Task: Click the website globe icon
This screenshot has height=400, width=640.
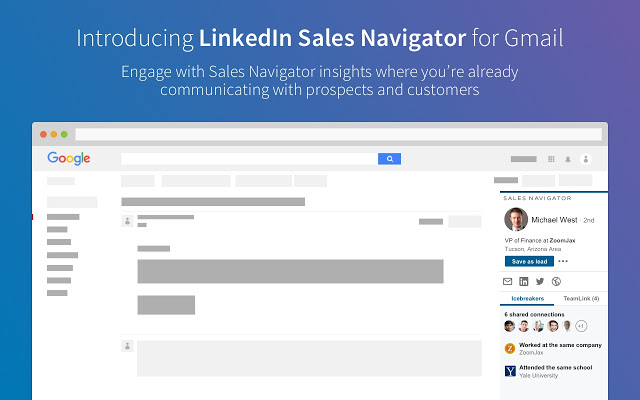Action: pyautogui.click(x=556, y=281)
